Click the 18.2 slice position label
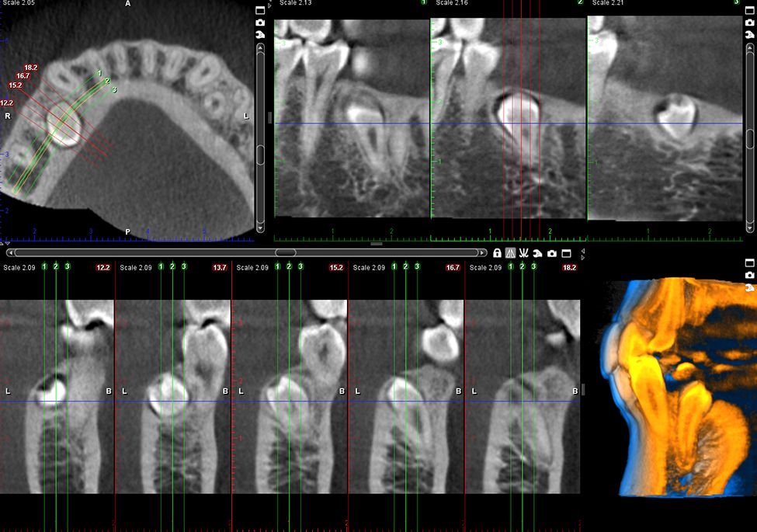This screenshot has width=757, height=532. (32, 68)
